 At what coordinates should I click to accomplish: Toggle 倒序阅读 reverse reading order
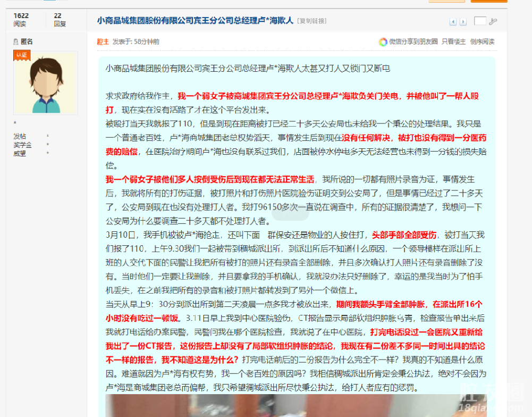[x=482, y=41]
